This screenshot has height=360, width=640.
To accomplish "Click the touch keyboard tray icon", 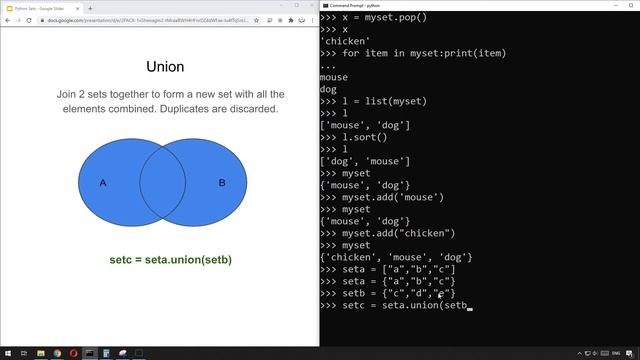I will [604, 353].
